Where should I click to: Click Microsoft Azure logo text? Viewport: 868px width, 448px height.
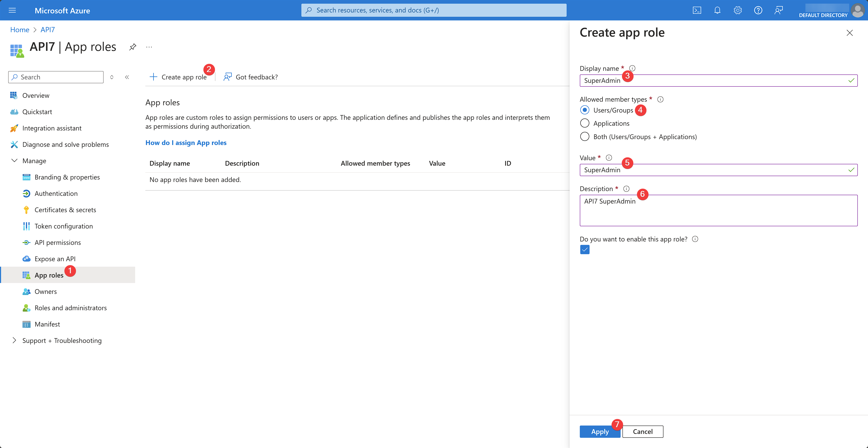(62, 10)
